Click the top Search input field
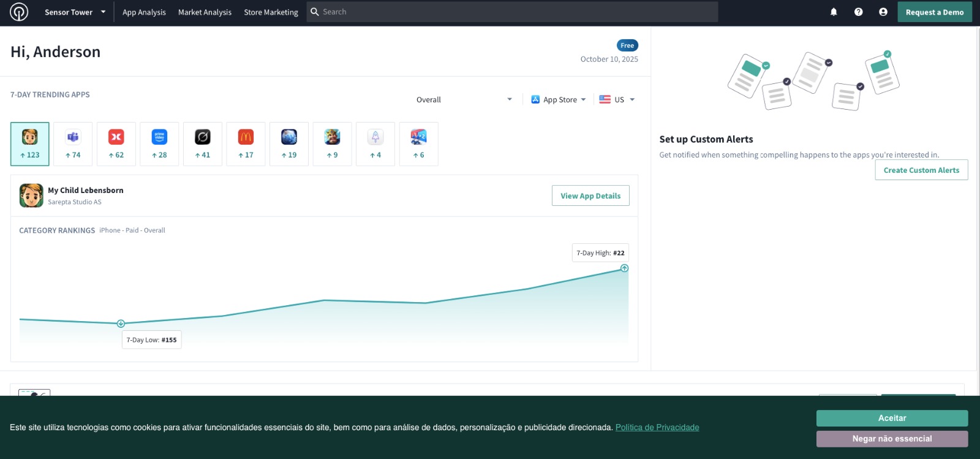 [x=514, y=12]
